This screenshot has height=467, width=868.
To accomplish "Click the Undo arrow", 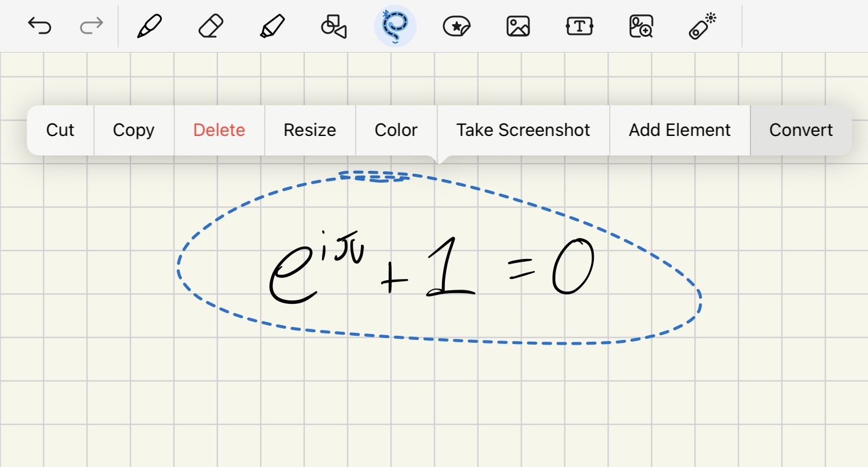I will click(x=40, y=26).
